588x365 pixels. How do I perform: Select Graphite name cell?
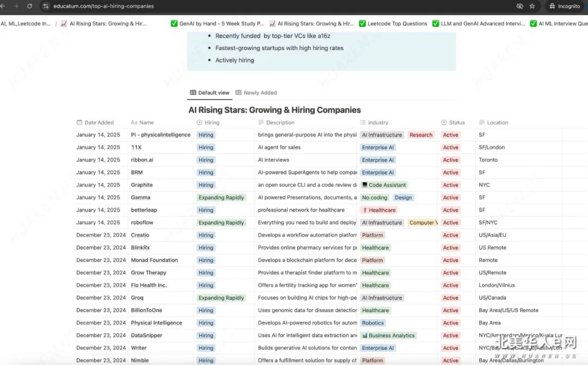pyautogui.click(x=142, y=185)
